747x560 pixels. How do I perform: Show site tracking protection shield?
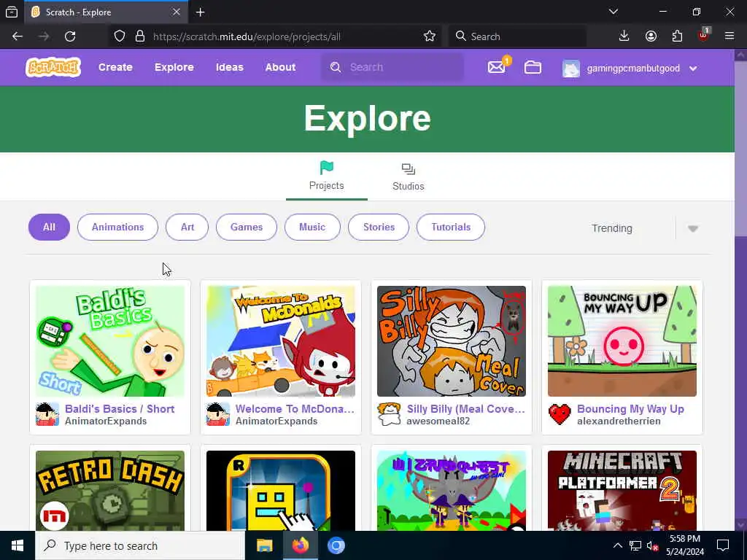click(x=120, y=36)
